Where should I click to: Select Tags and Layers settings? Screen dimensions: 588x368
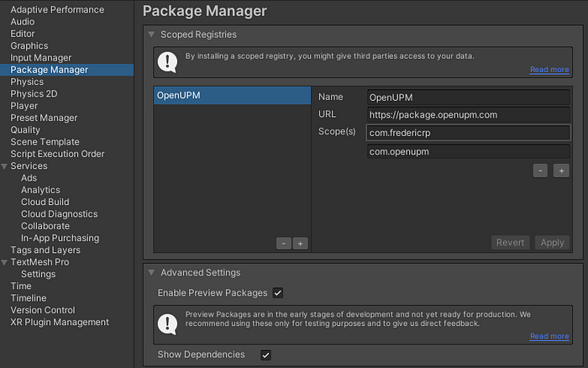pyautogui.click(x=45, y=250)
